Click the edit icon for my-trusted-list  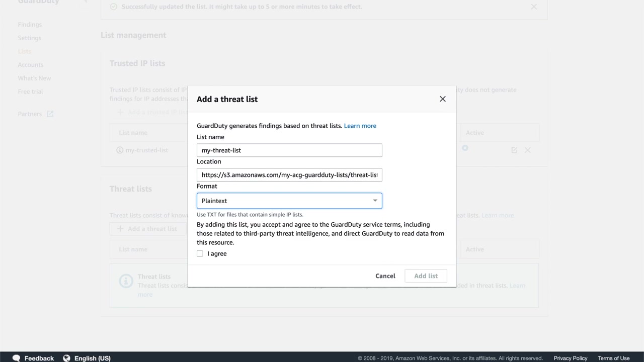click(514, 150)
